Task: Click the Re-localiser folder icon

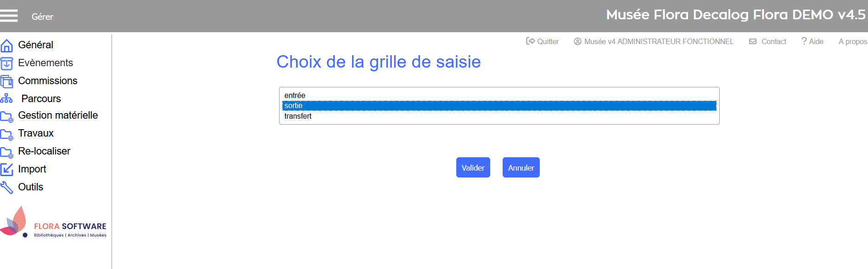Action: (6, 152)
